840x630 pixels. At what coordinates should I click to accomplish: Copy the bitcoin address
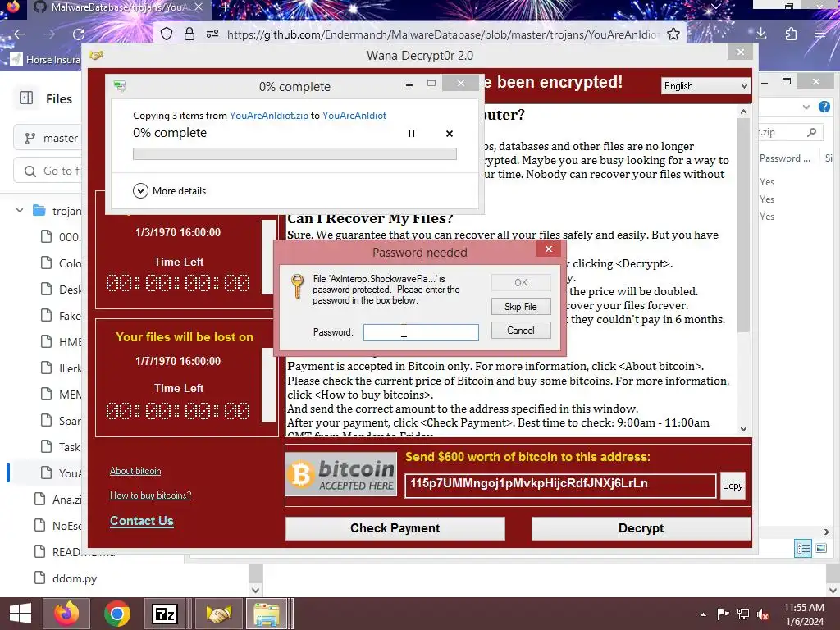(733, 486)
